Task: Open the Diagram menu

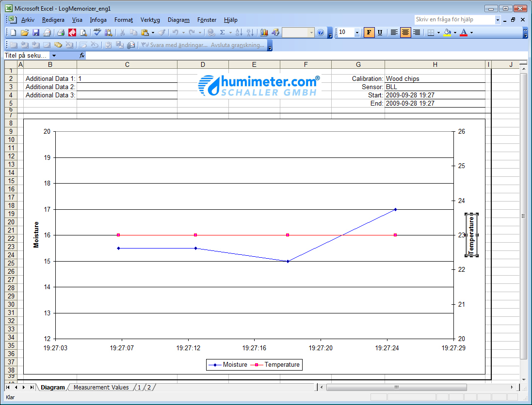Action: click(x=178, y=20)
